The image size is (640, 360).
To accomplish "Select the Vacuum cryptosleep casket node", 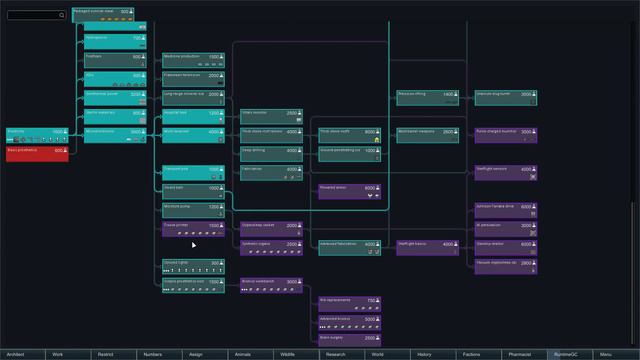I will 506,267.
